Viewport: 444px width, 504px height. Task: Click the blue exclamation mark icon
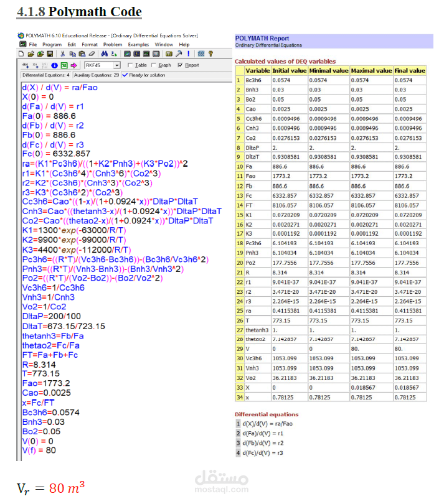[188, 54]
